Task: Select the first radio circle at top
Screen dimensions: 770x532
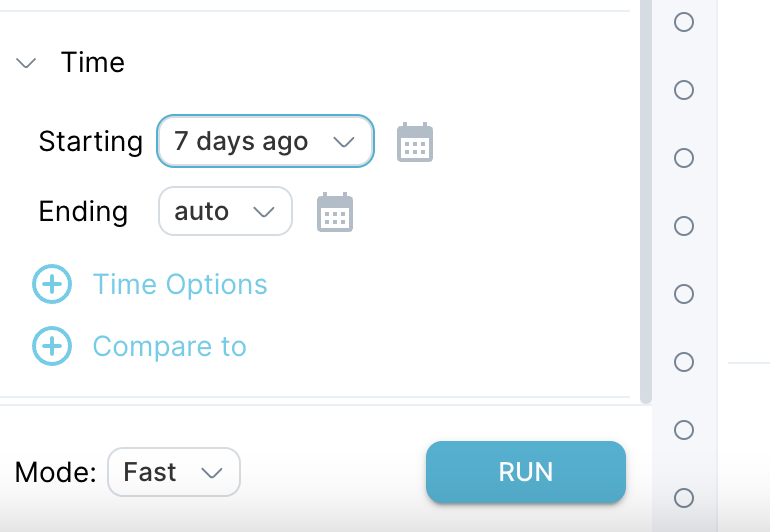Action: click(x=684, y=22)
